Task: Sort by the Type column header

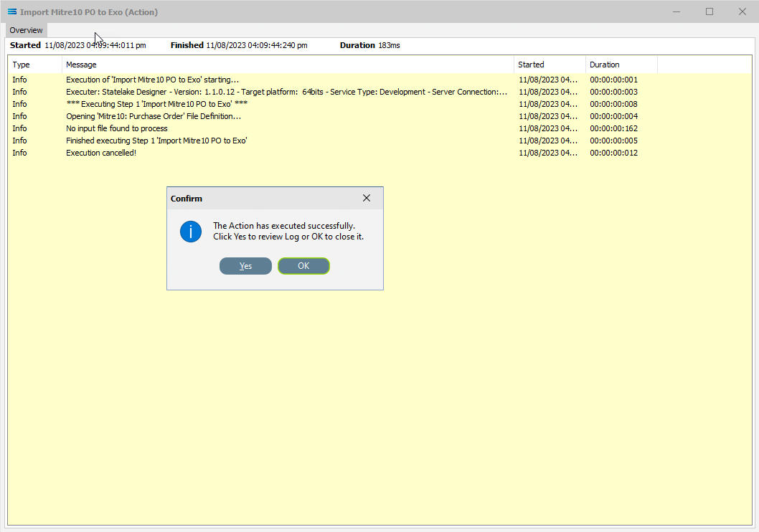Action: [x=35, y=65]
